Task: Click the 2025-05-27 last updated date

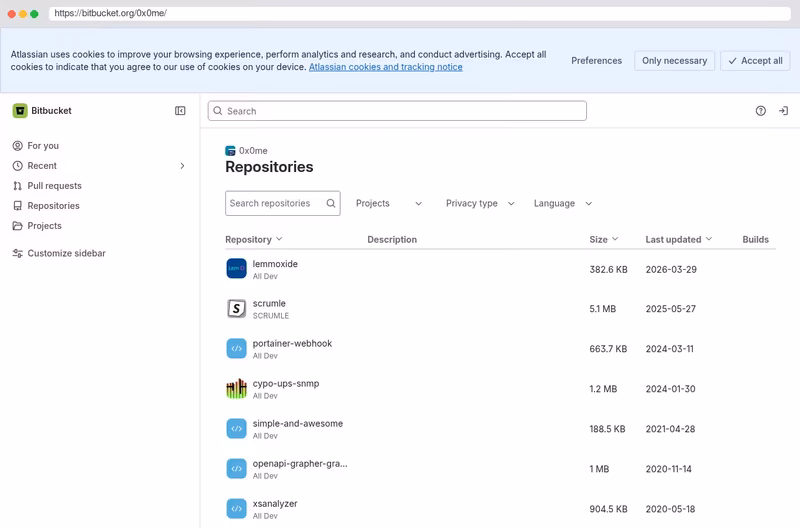Action: [x=671, y=309]
